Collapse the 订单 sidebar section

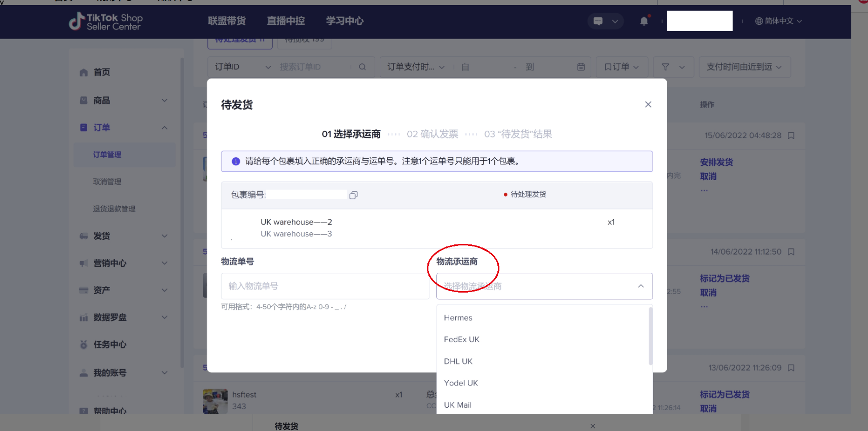(164, 128)
